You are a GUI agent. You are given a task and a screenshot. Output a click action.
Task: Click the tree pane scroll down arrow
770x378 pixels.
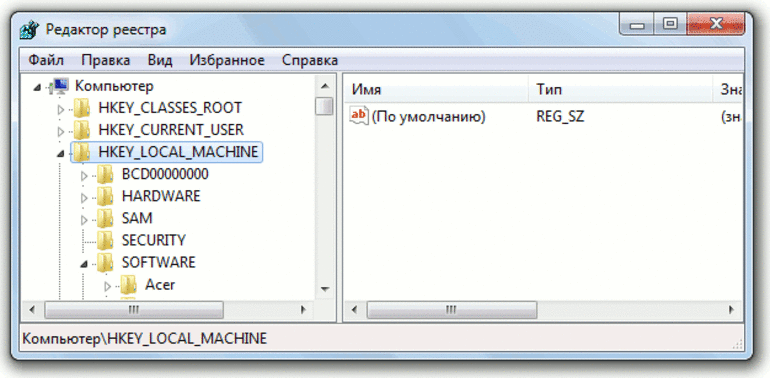[325, 288]
